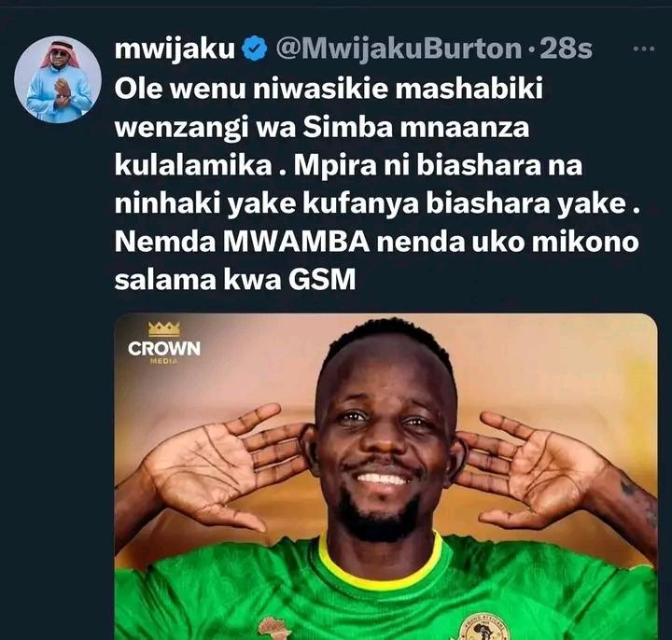Screen dimensions: 672x640
Task: Open the attached player photo
Action: tap(385, 477)
